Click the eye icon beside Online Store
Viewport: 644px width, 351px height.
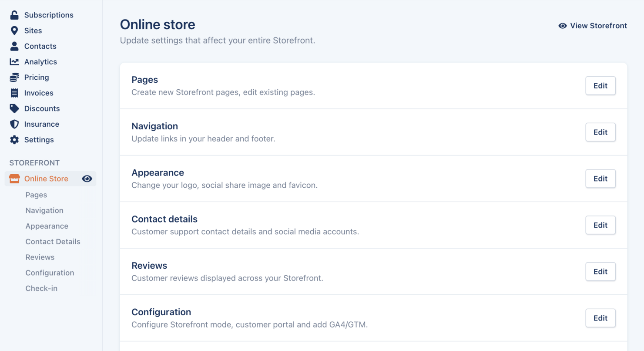click(x=87, y=179)
